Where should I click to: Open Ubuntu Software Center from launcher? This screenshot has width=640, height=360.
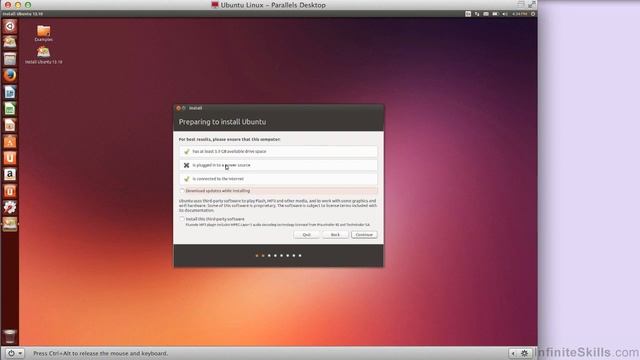click(10, 142)
